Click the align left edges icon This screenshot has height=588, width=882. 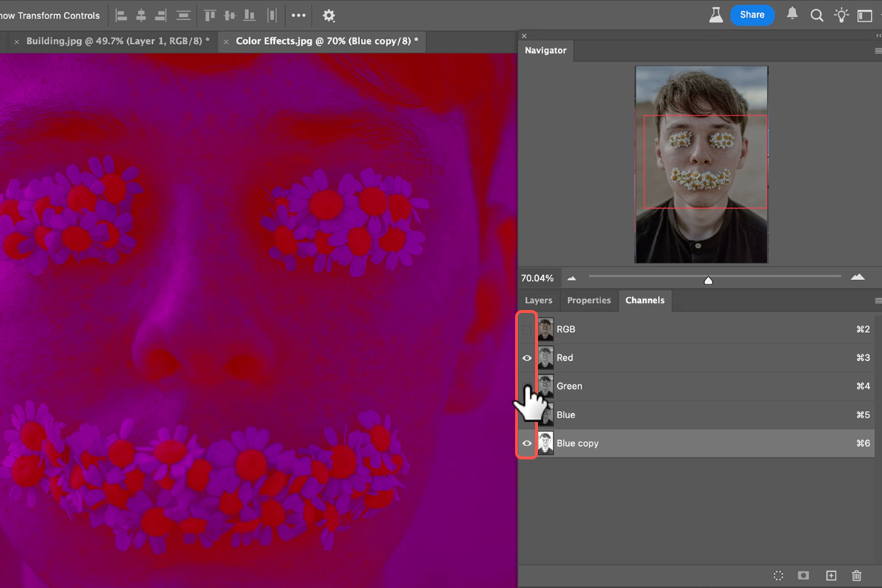pos(122,15)
